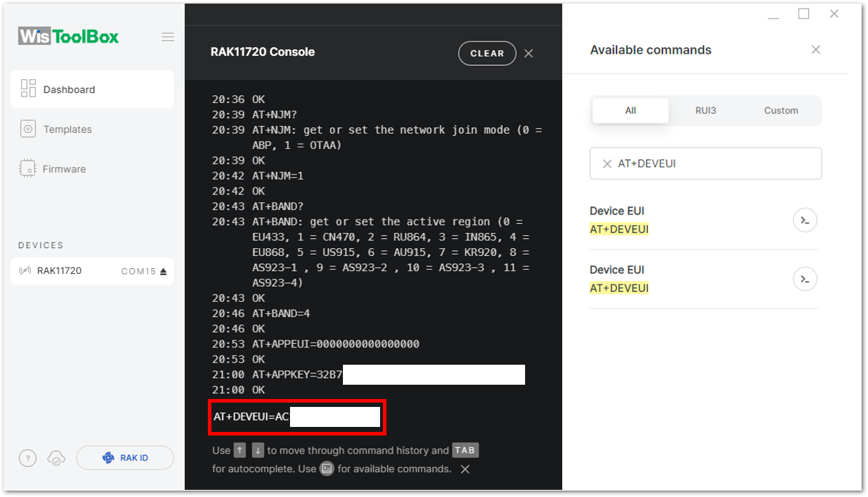Open the RAK ID login button

[x=125, y=458]
